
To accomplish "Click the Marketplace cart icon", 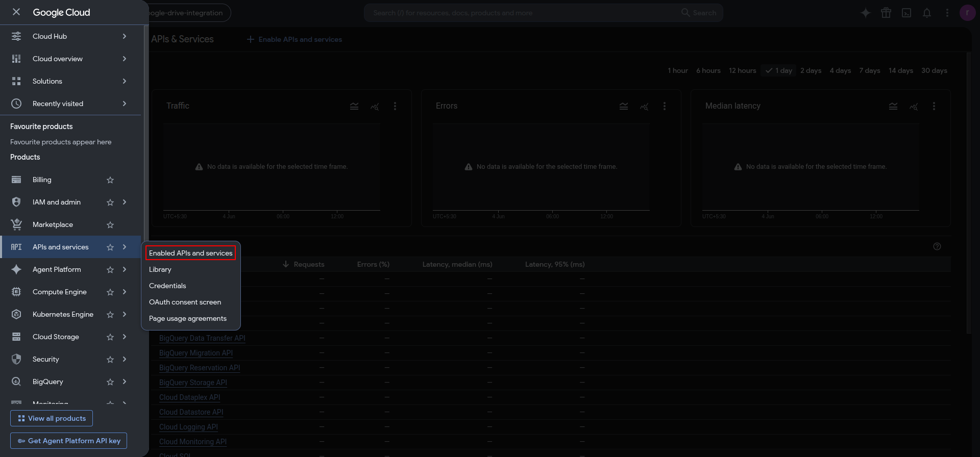I will (x=16, y=224).
